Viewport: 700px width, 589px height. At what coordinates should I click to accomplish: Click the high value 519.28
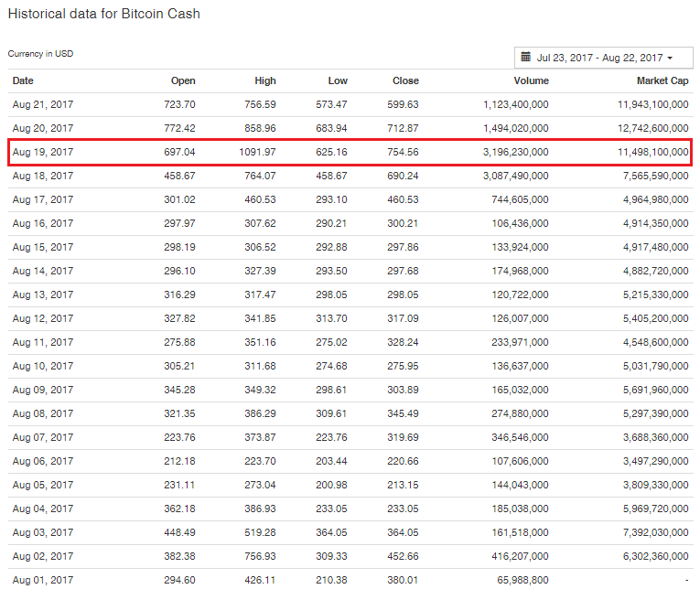point(260,533)
